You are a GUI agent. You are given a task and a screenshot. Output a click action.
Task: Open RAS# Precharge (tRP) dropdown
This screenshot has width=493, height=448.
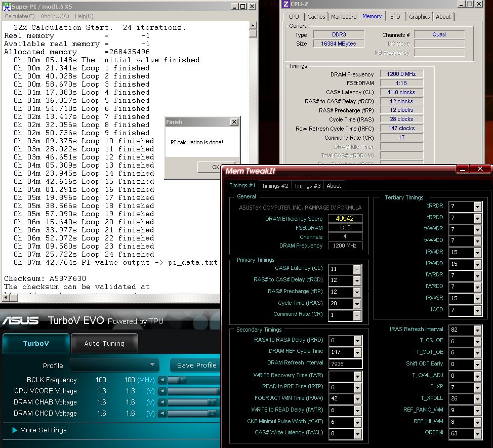tap(357, 292)
